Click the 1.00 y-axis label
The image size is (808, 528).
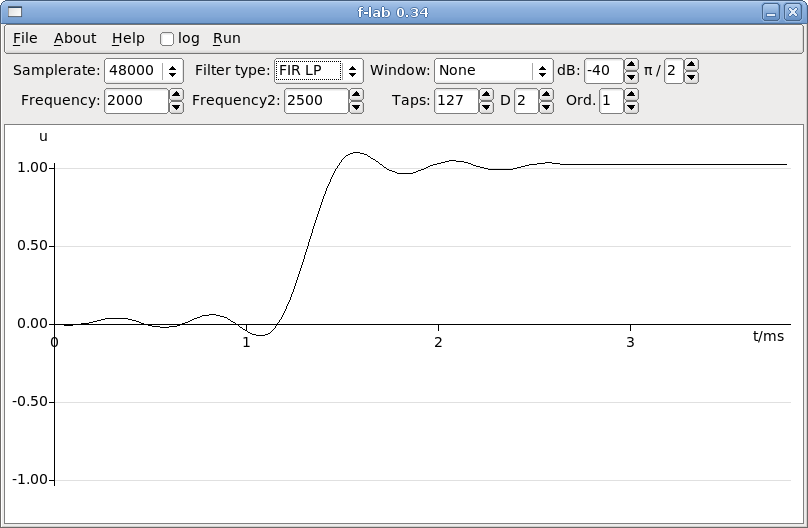[x=32, y=168]
